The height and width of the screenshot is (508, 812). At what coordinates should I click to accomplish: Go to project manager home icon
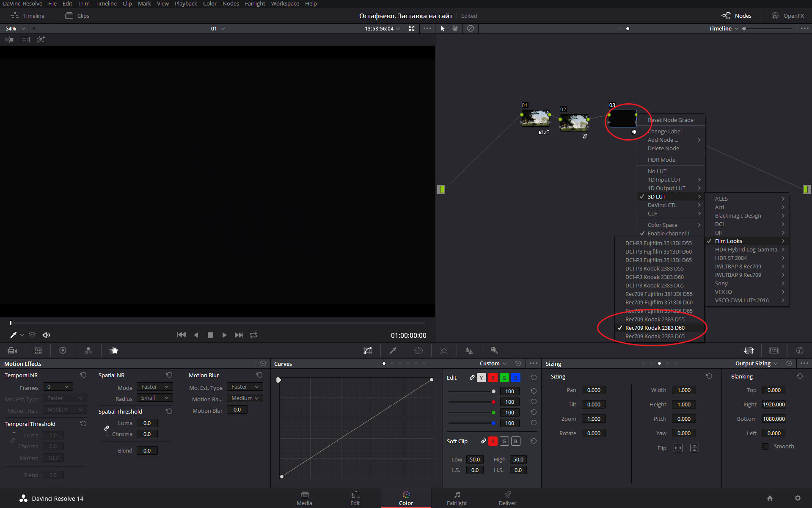pos(770,498)
